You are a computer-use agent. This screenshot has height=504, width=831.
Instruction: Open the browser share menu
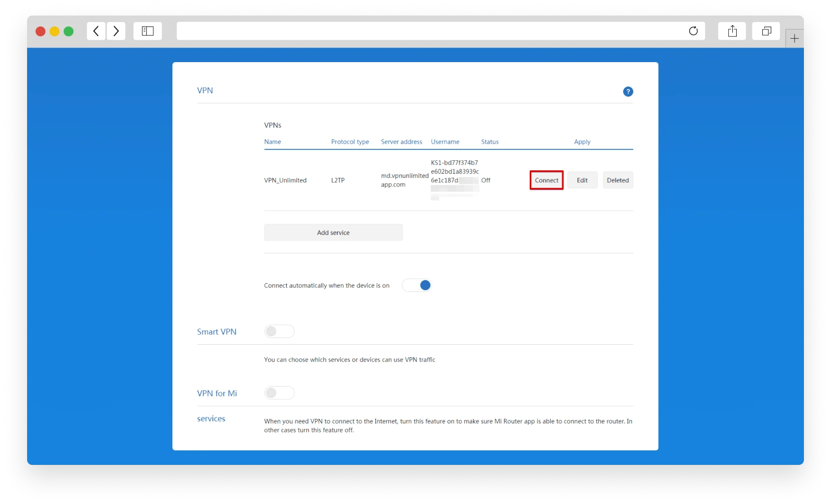(x=732, y=31)
